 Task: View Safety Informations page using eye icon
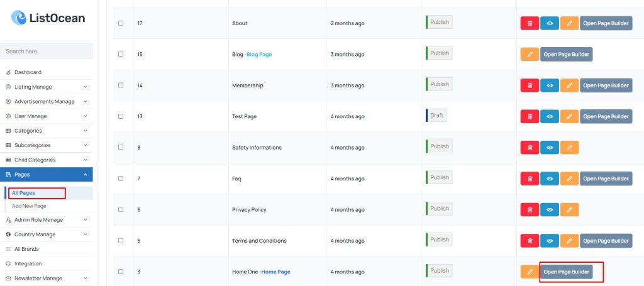click(x=550, y=147)
